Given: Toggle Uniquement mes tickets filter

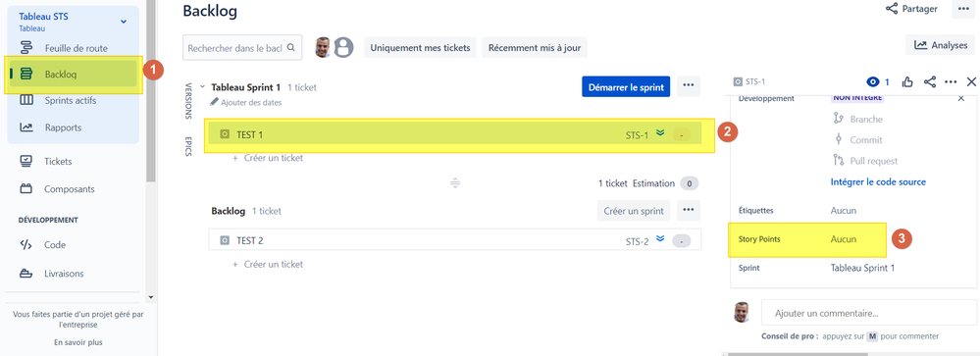Looking at the screenshot, I should (421, 47).
